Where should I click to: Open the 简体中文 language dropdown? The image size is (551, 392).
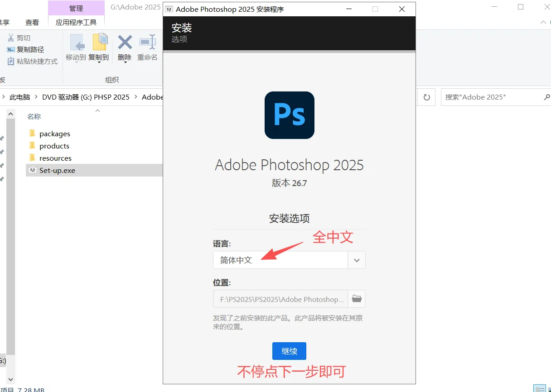(357, 260)
